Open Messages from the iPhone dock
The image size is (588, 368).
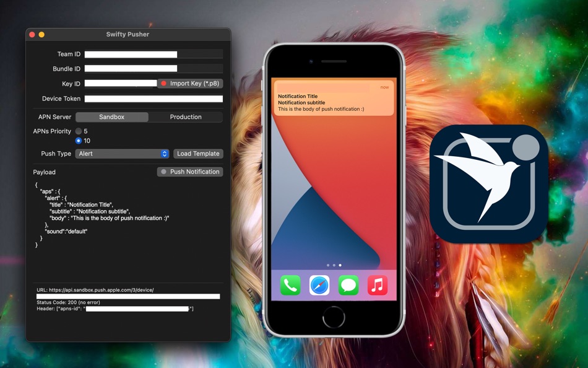348,286
